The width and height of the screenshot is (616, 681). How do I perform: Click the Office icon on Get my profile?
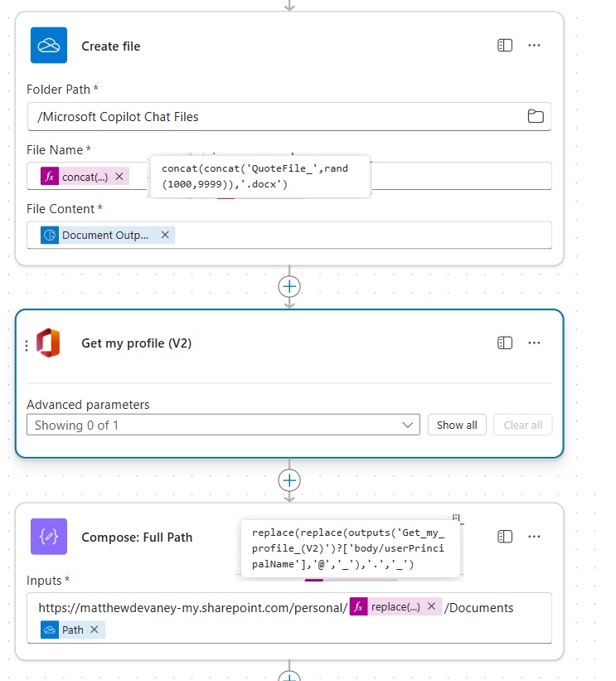[x=49, y=343]
